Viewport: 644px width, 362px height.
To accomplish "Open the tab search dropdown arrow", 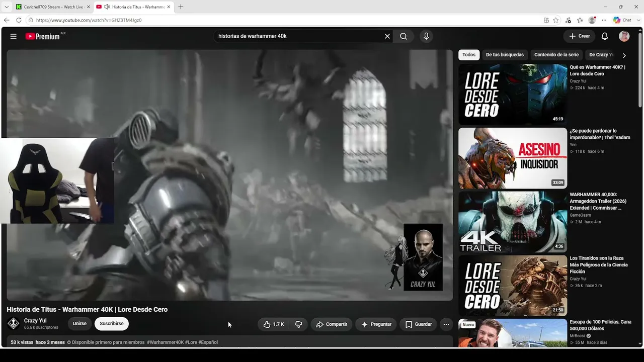I will tap(7, 7).
